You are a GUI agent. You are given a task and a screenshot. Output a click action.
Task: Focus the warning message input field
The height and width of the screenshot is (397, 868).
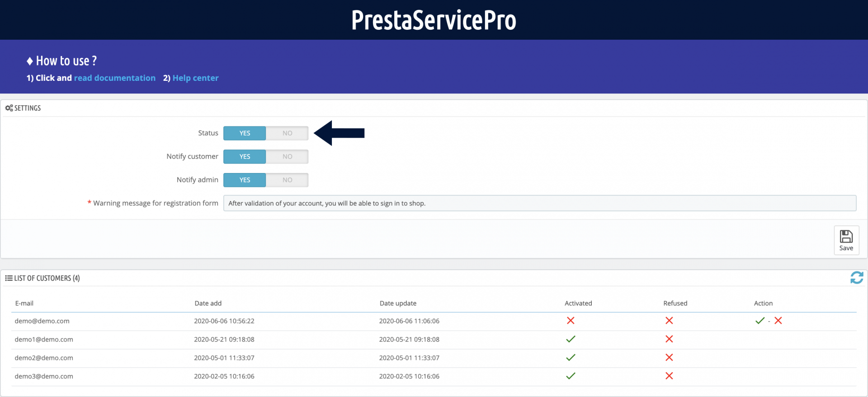point(540,203)
